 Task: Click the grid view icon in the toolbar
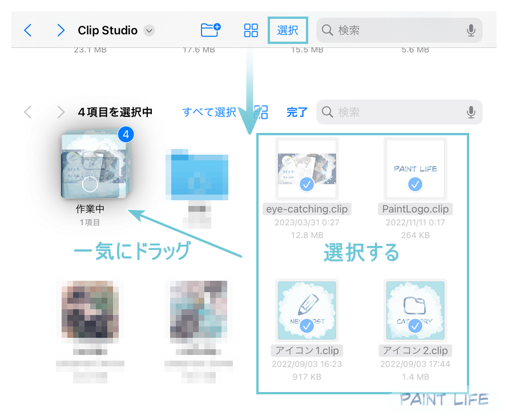click(x=251, y=30)
